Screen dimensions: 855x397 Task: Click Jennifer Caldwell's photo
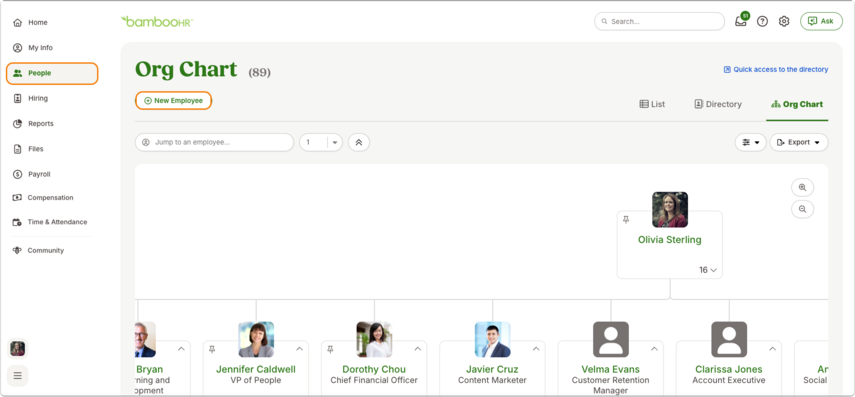coord(256,339)
